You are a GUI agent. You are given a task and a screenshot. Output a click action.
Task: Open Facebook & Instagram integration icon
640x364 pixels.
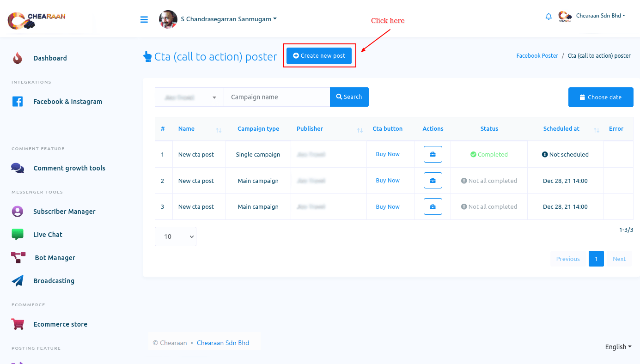(18, 102)
